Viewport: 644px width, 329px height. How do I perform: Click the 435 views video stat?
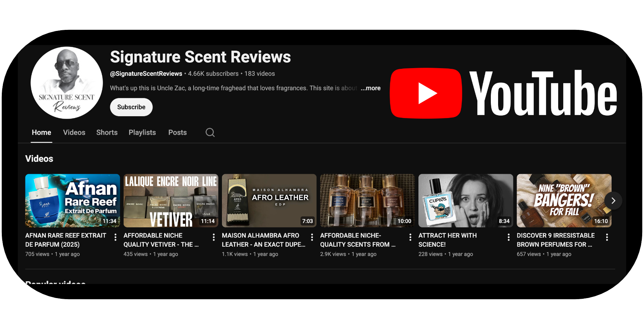(136, 254)
